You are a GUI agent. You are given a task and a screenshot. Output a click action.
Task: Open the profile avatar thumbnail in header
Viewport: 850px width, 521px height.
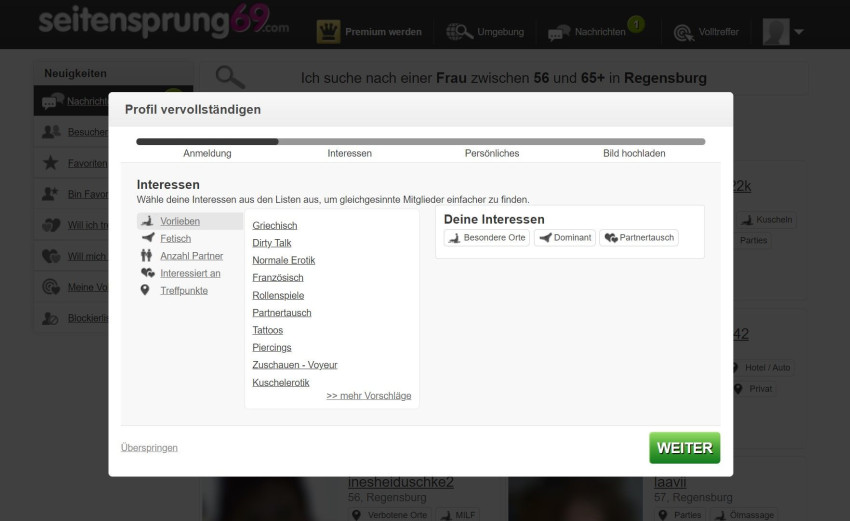pos(776,31)
